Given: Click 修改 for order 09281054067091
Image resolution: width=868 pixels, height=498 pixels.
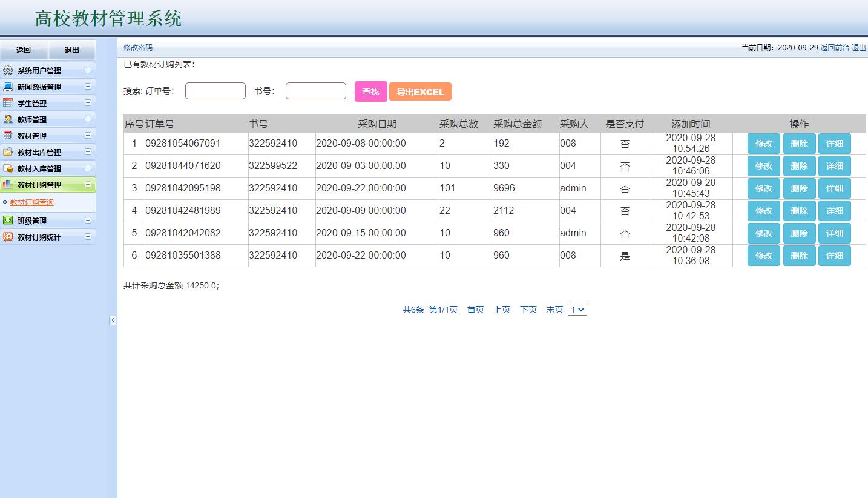Looking at the screenshot, I should 763,144.
